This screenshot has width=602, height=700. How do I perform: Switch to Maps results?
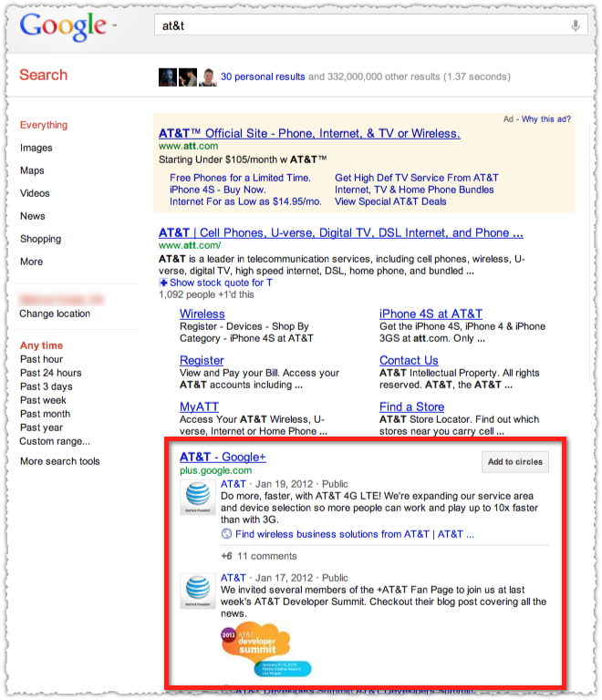32,170
